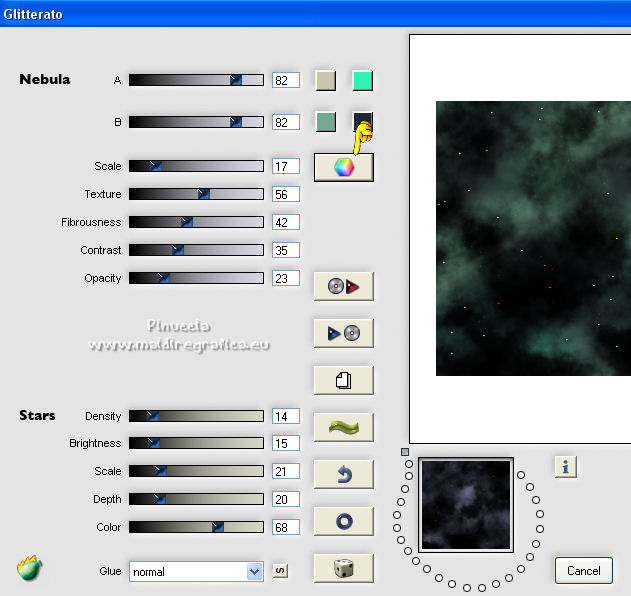The width and height of the screenshot is (631, 596).
Task: Pick the turquoise Nebula A color swatch
Action: (362, 81)
